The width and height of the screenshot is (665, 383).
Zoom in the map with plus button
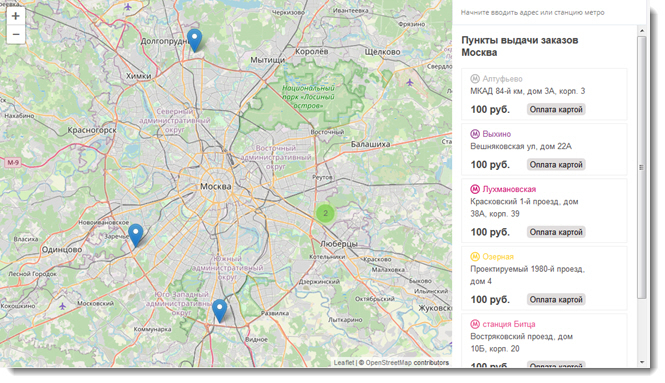[16, 16]
